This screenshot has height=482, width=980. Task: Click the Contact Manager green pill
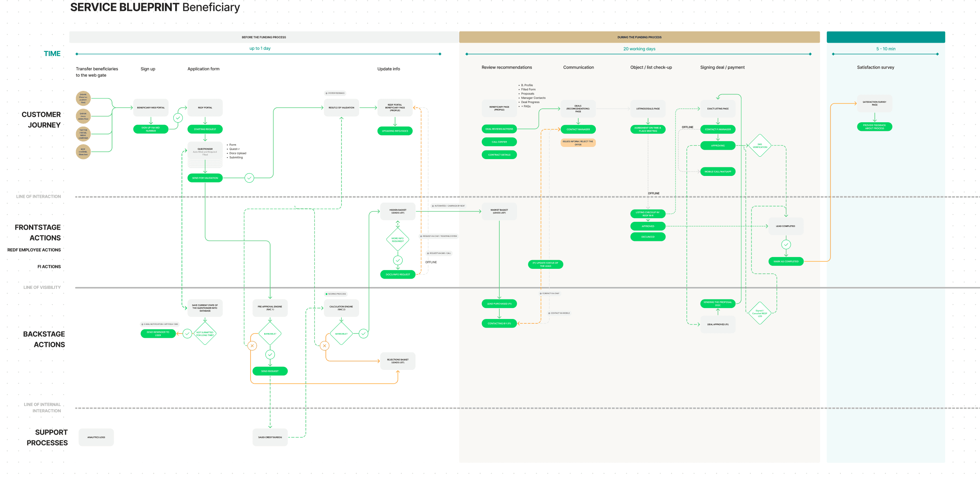pyautogui.click(x=578, y=129)
